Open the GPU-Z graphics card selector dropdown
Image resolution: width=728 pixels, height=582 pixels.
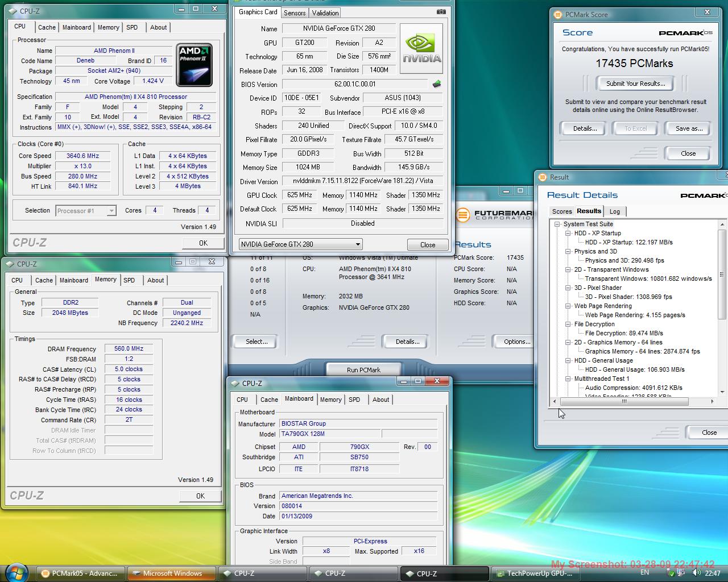click(x=300, y=244)
